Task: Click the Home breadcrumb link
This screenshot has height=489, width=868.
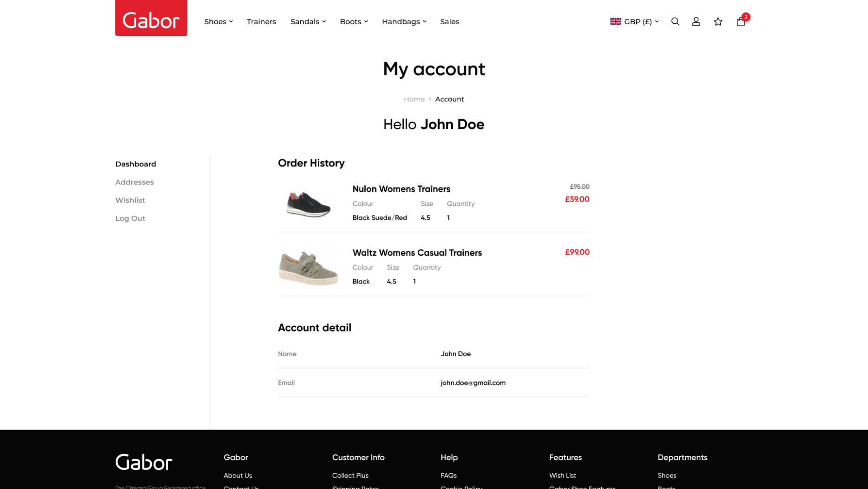Action: tap(414, 99)
